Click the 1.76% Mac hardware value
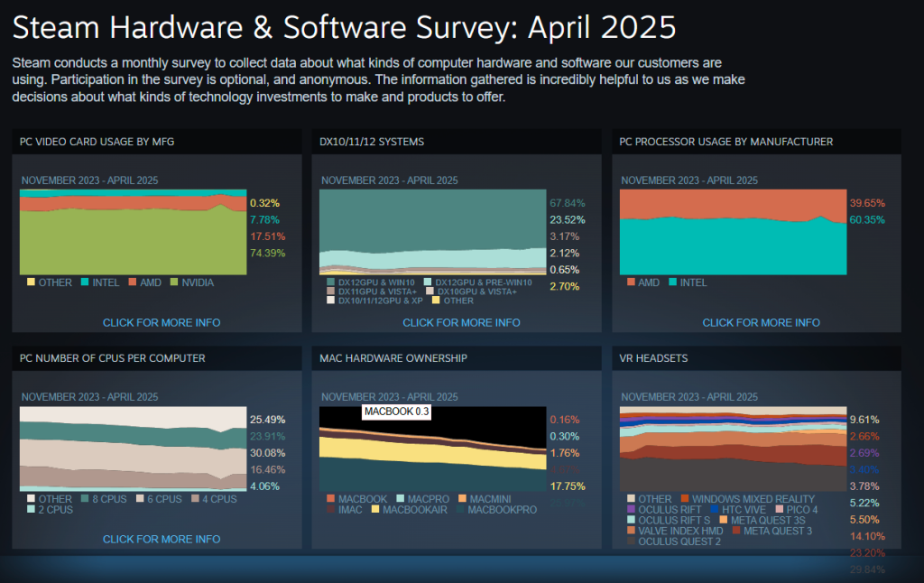The height and width of the screenshot is (583, 924). point(565,453)
